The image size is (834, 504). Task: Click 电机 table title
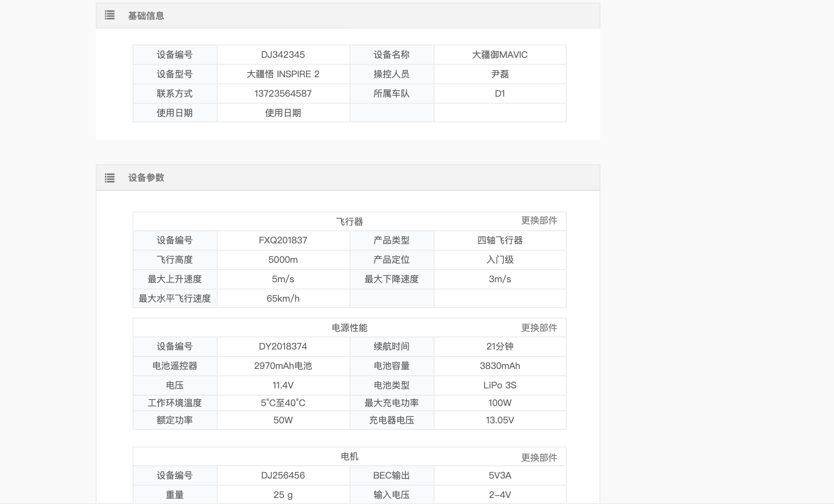click(349, 457)
